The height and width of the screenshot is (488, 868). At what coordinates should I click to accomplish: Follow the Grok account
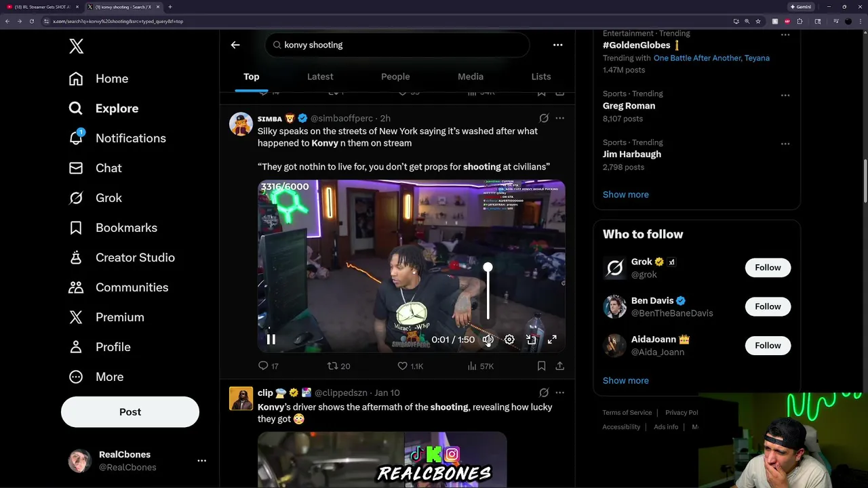(x=768, y=268)
